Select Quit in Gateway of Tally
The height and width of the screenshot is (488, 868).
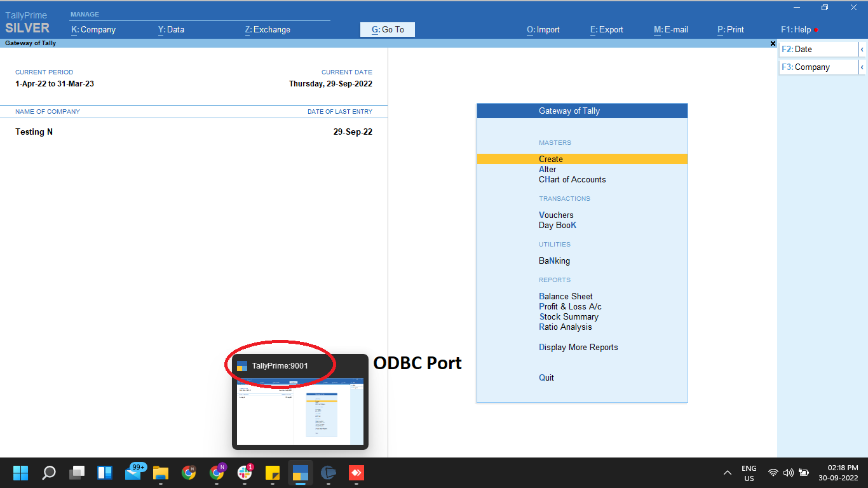click(x=546, y=378)
